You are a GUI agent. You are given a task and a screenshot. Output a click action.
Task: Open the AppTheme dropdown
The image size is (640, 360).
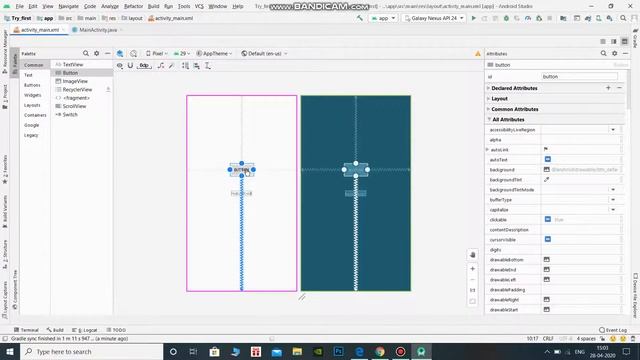214,53
